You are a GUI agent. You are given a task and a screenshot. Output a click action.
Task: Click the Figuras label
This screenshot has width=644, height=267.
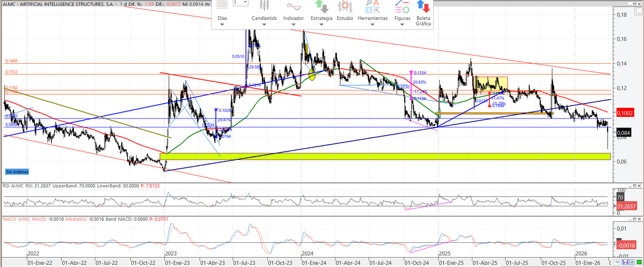pyautogui.click(x=402, y=18)
